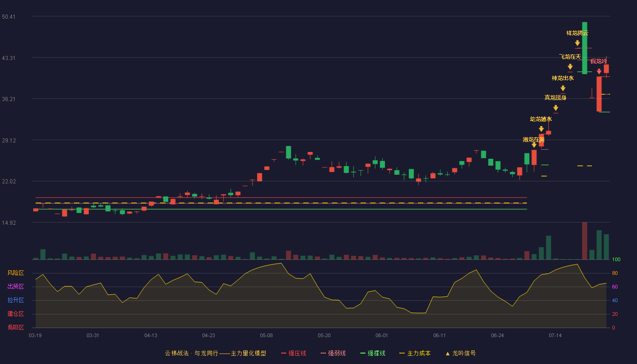Click the yellow arrow under 真龙现身 signal
637x364 pixels.
click(556, 108)
